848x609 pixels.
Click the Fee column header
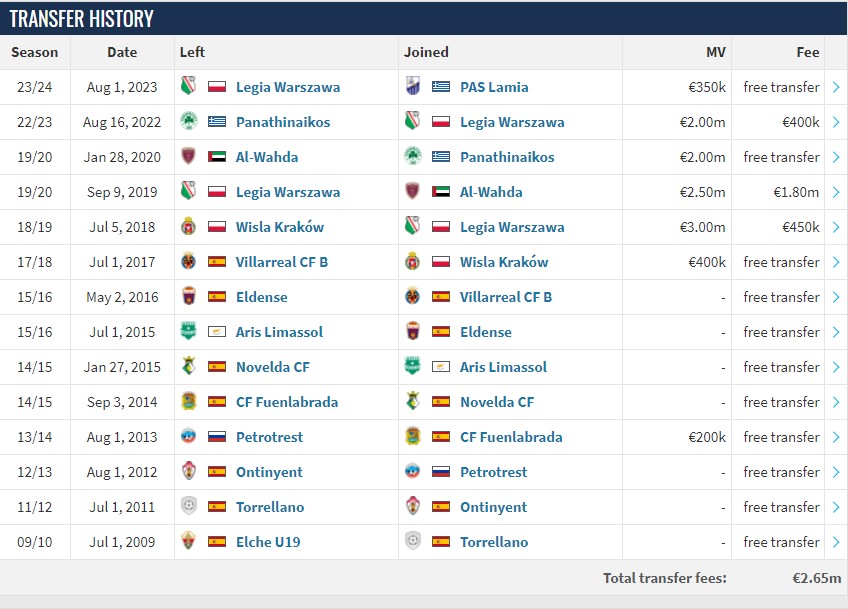click(x=808, y=52)
